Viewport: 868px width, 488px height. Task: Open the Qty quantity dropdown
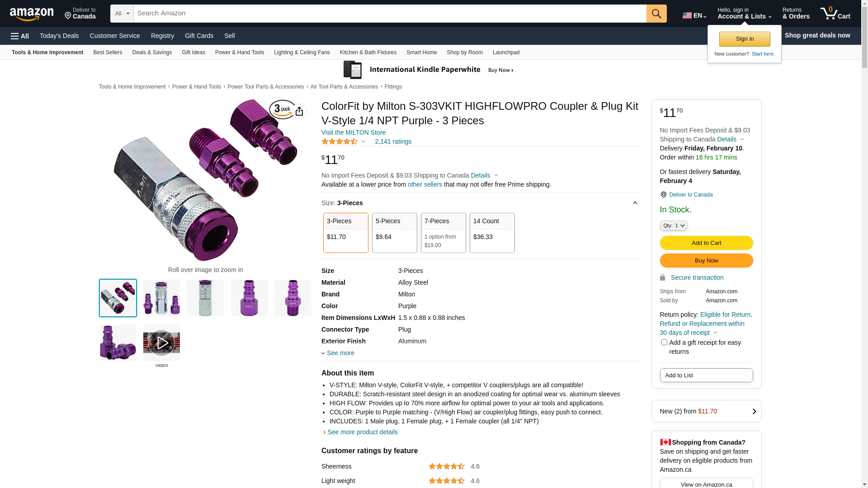[674, 225]
